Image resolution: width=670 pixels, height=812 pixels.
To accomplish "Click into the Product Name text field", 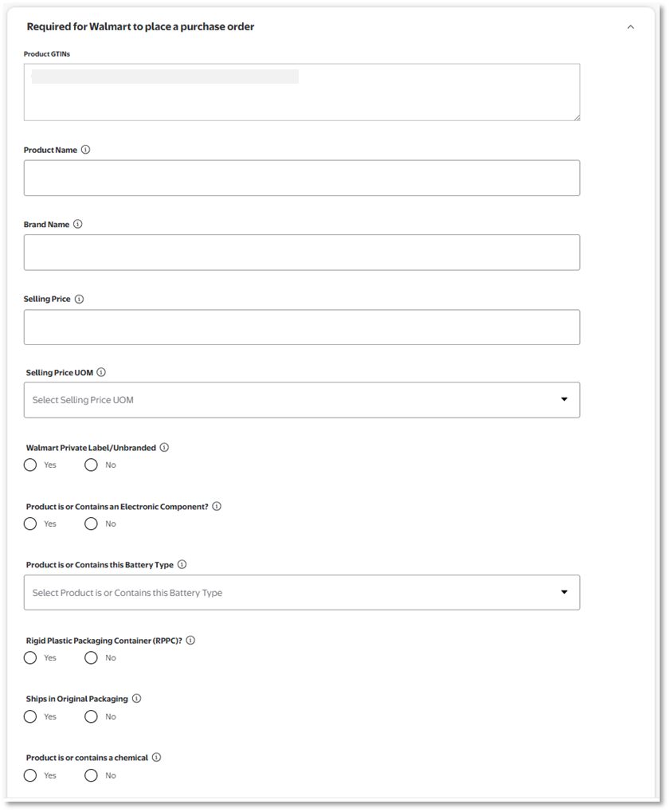I will [x=301, y=178].
